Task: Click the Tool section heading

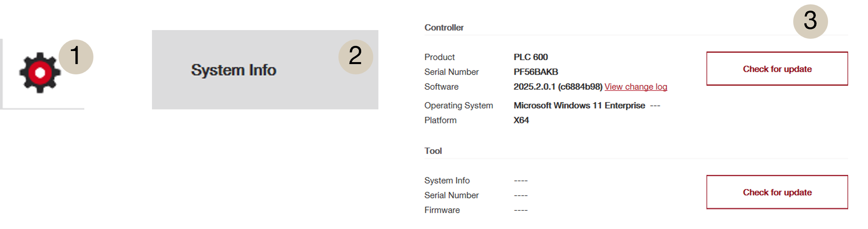Action: tap(433, 151)
